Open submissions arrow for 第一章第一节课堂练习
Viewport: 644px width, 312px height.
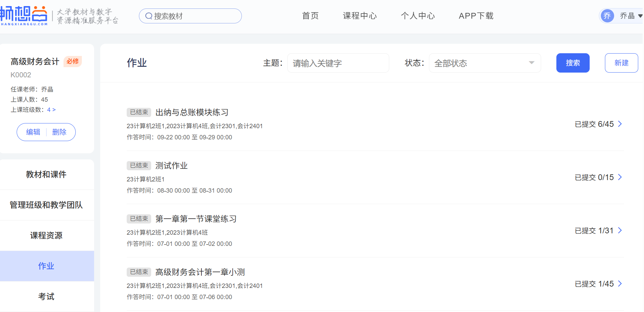click(x=620, y=231)
